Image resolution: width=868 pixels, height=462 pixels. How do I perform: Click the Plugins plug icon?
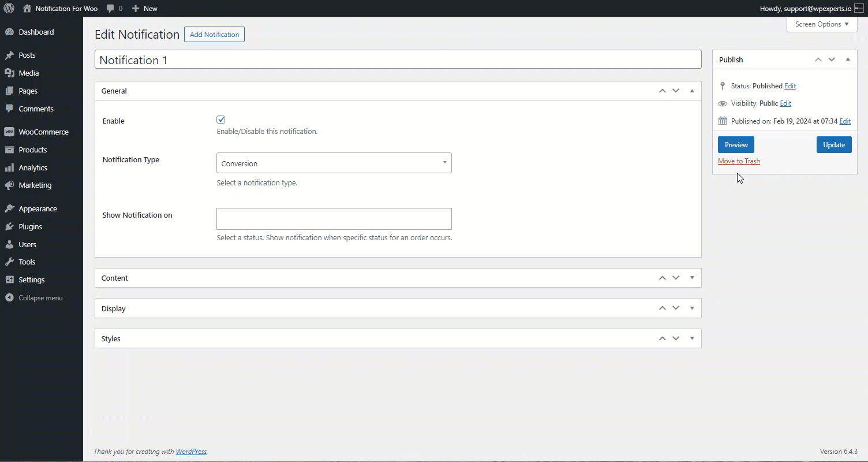(9, 227)
